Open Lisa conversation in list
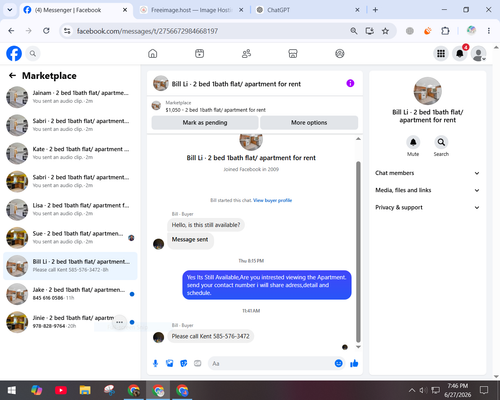The height and width of the screenshot is (400, 500). (70, 209)
